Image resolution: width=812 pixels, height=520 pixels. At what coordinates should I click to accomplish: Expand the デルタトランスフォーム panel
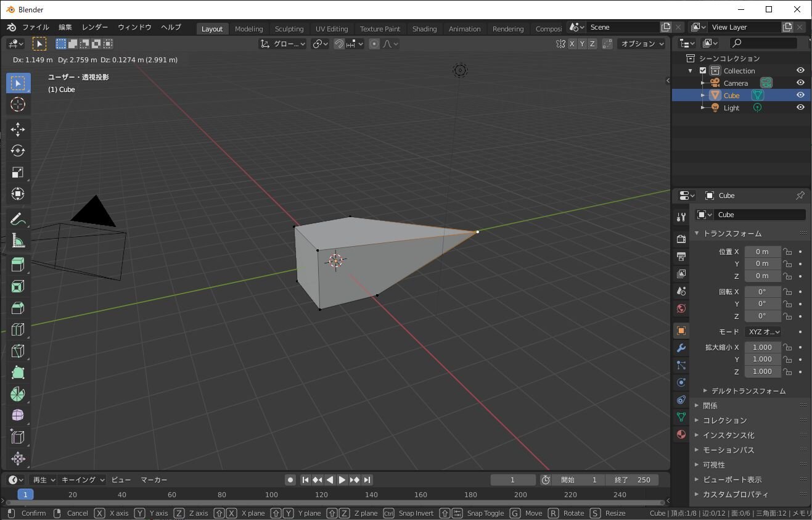coord(748,391)
